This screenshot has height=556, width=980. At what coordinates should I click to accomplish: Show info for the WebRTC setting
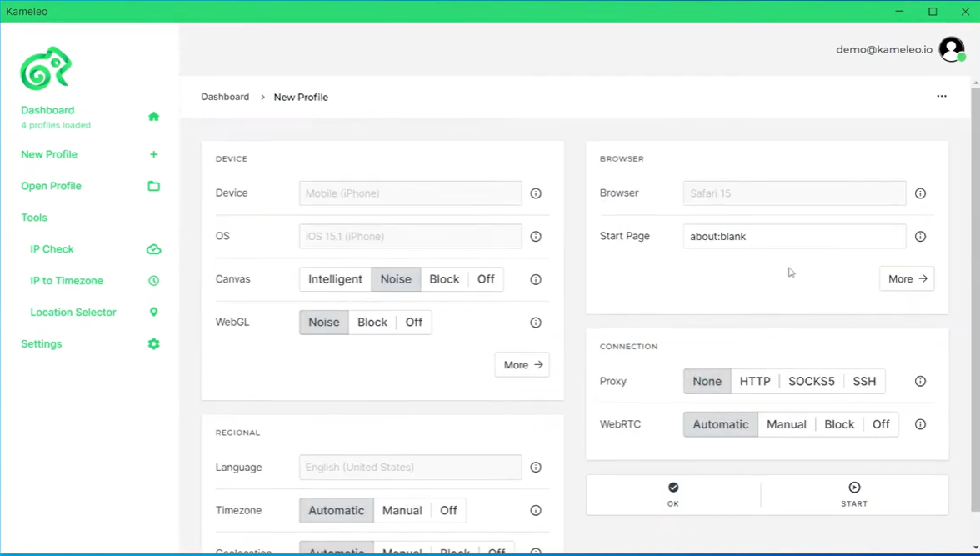(920, 424)
